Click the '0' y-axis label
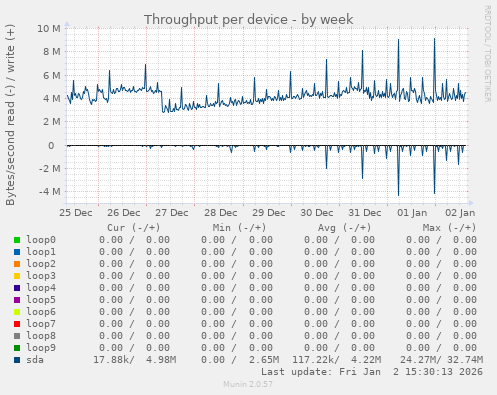The image size is (497, 395). (x=51, y=146)
